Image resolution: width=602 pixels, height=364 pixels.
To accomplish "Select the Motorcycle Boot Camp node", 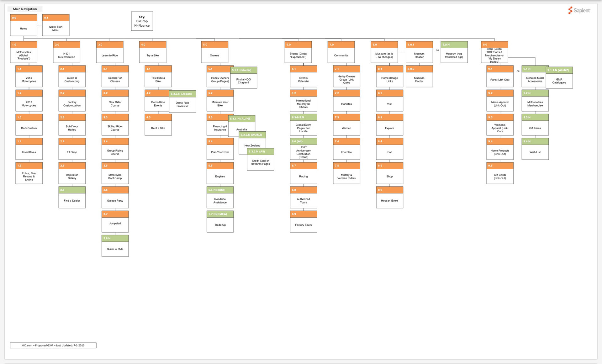I will pos(115,173).
